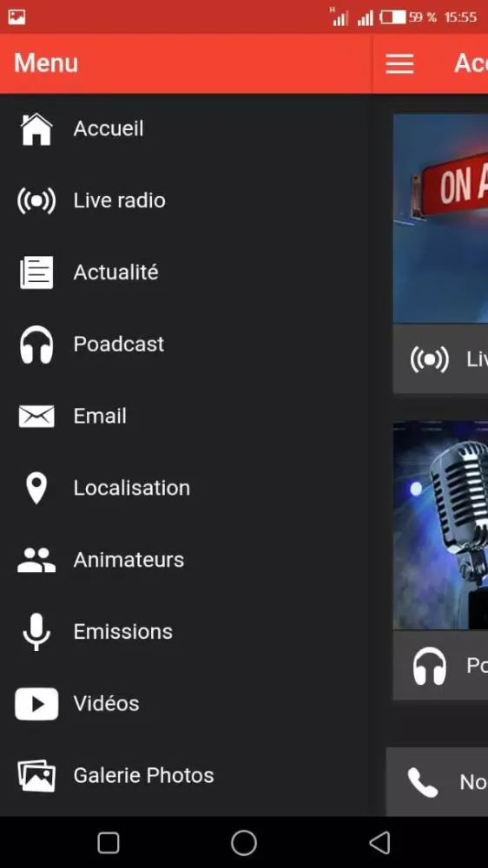Open Actualité menu entry
Viewport: 488px width, 868px height.
(x=186, y=273)
